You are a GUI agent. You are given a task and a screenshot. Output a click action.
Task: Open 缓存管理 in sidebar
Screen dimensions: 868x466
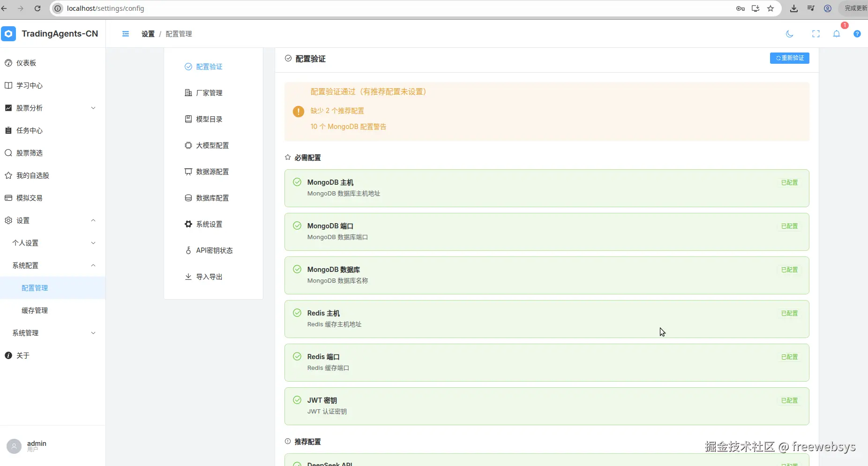(52, 310)
